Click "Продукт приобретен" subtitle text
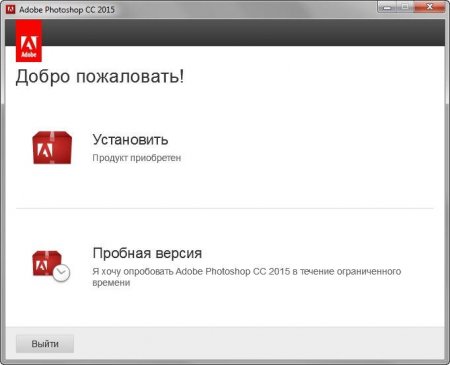Image resolution: width=450 pixels, height=365 pixels. point(137,158)
